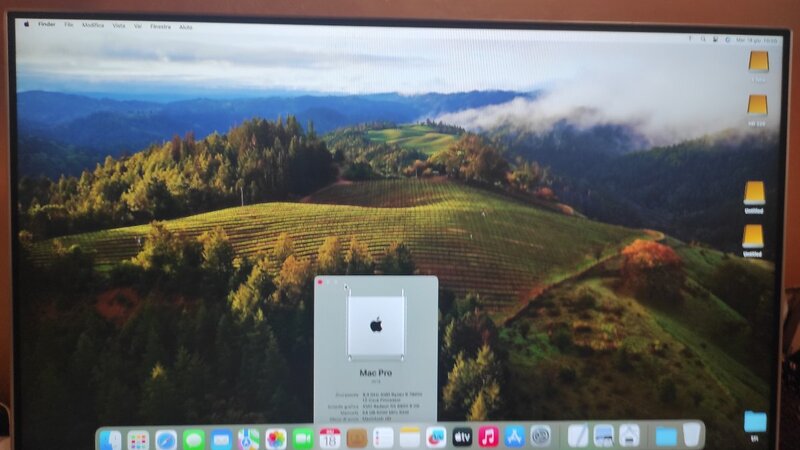Open Photos from the Dock

276,439
